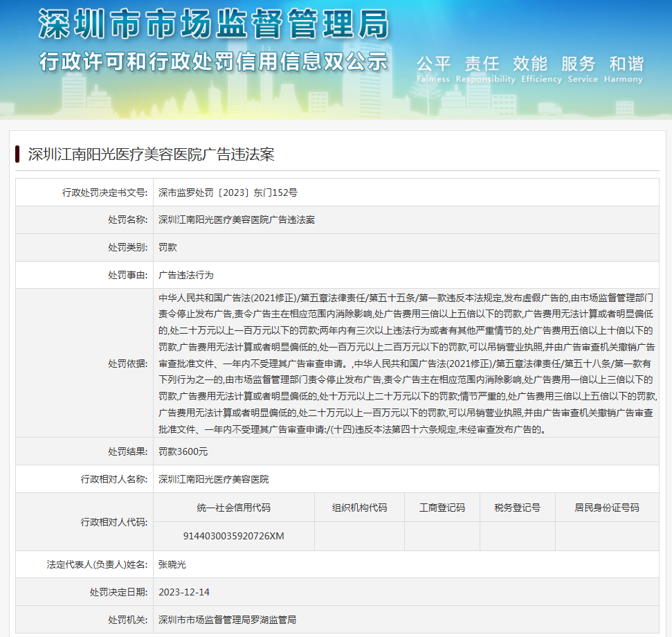Click the 处罚名称 value 深圳江南阳光医疗美容医院广告违法案
Screen dimensions: 672x637
pos(237,220)
